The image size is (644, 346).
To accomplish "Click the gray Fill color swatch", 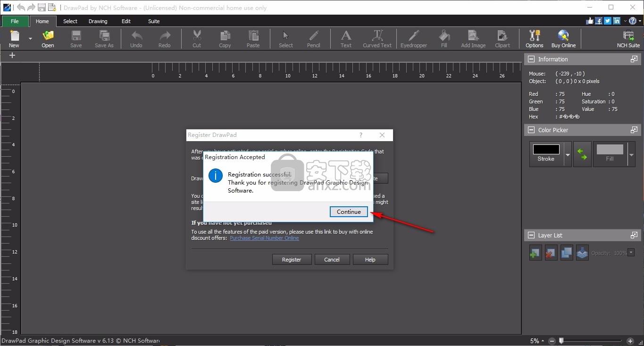I will pos(610,150).
